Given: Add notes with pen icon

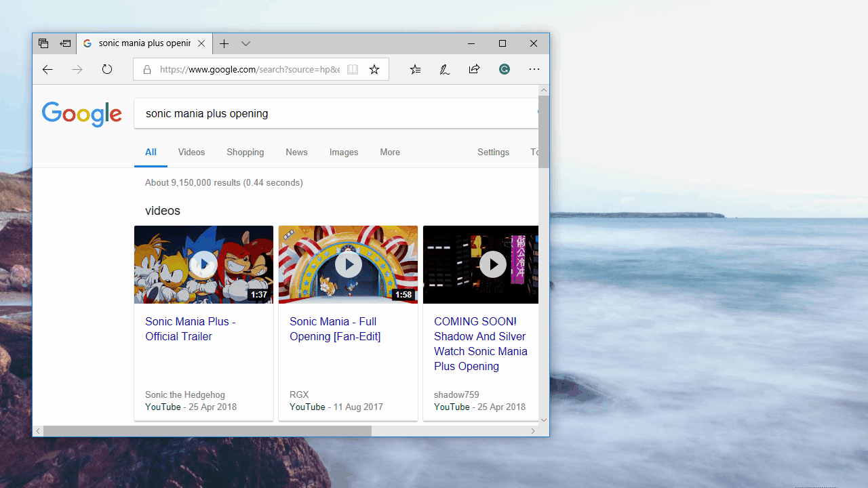Looking at the screenshot, I should click(445, 69).
